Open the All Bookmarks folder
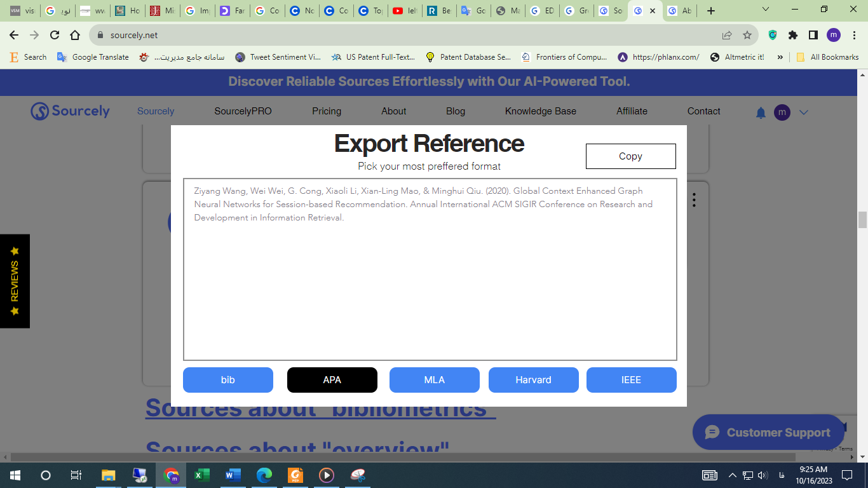The image size is (868, 488). [827, 57]
